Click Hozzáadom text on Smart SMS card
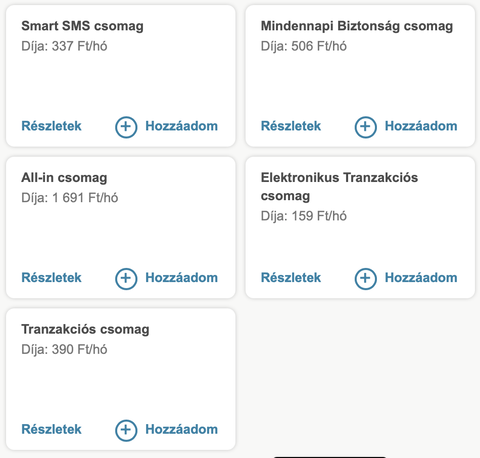480x458 pixels. (182, 126)
